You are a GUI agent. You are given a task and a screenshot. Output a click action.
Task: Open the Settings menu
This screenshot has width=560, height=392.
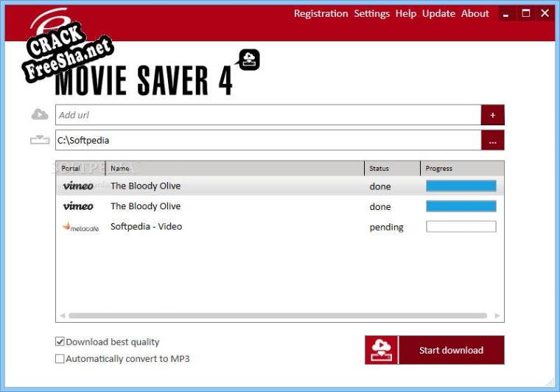(x=371, y=13)
